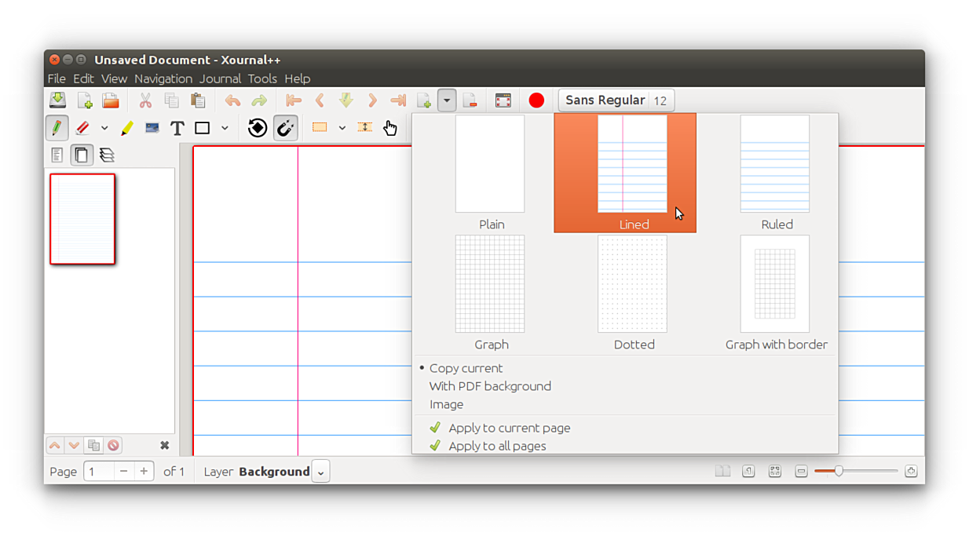Click the Hand tool icon

(390, 128)
